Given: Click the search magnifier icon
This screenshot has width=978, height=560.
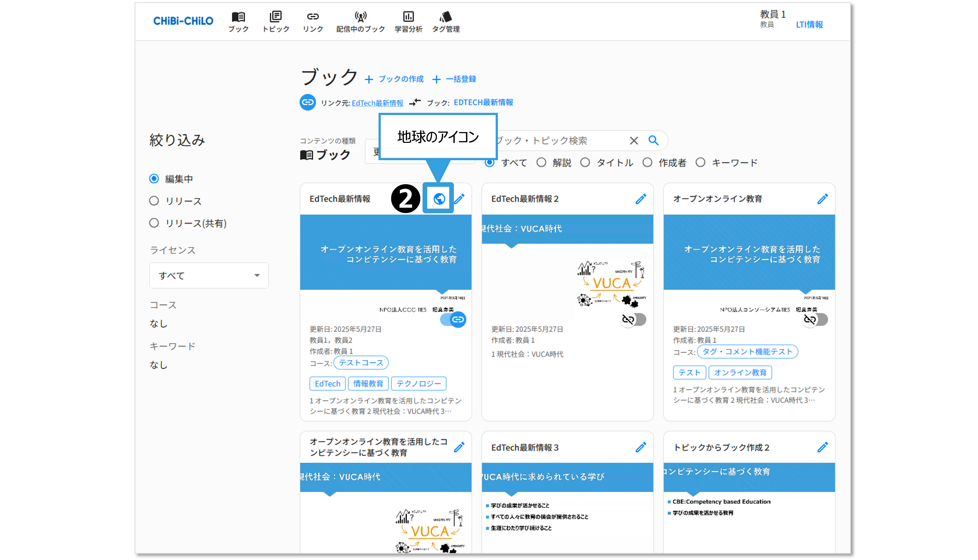Looking at the screenshot, I should (x=653, y=140).
